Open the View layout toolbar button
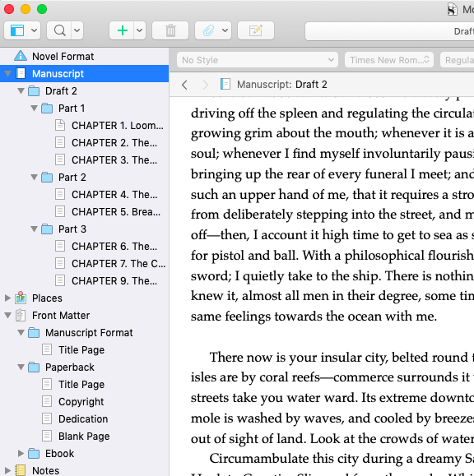Screen dimensions: 474x476 (x=17, y=30)
